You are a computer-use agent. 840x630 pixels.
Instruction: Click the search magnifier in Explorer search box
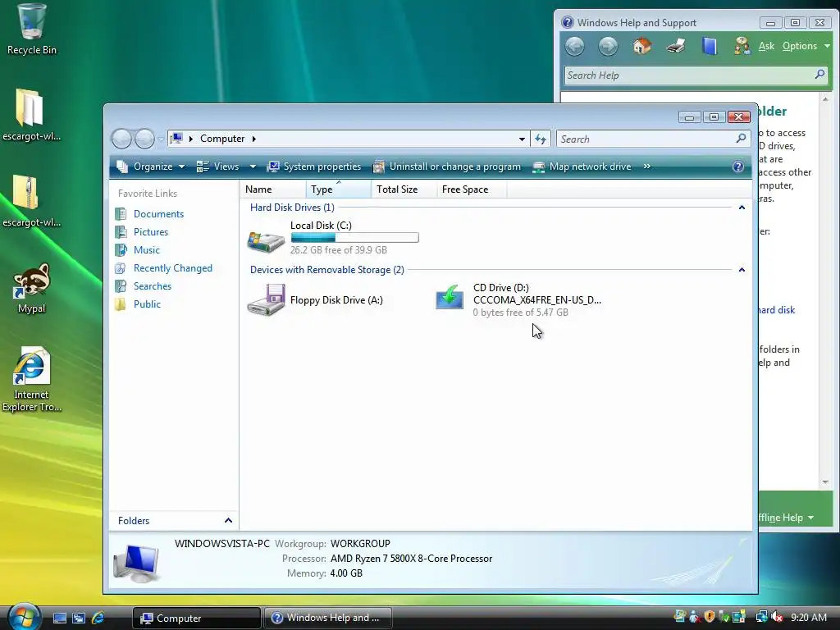[x=741, y=139]
